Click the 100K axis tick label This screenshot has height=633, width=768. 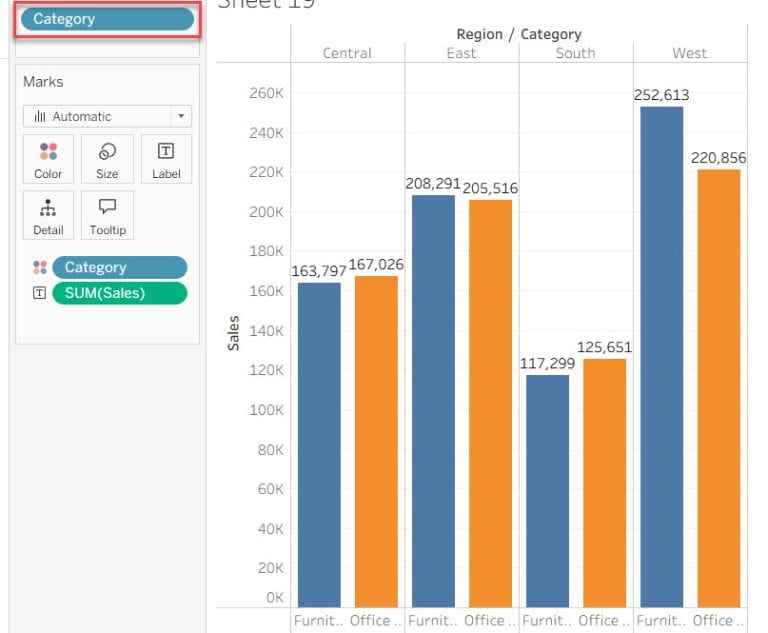(x=266, y=410)
